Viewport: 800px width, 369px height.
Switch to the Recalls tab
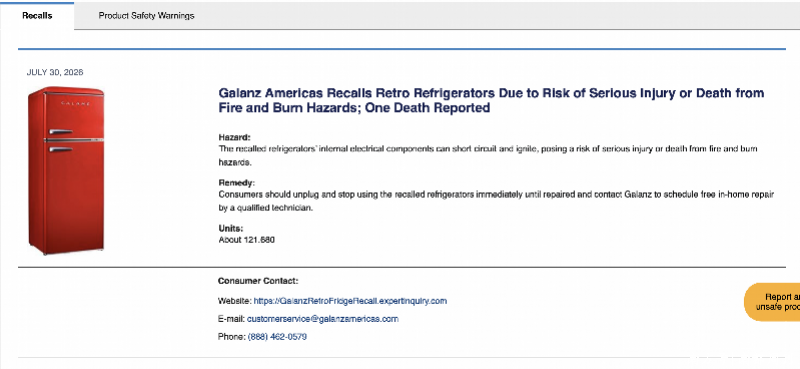click(x=37, y=16)
